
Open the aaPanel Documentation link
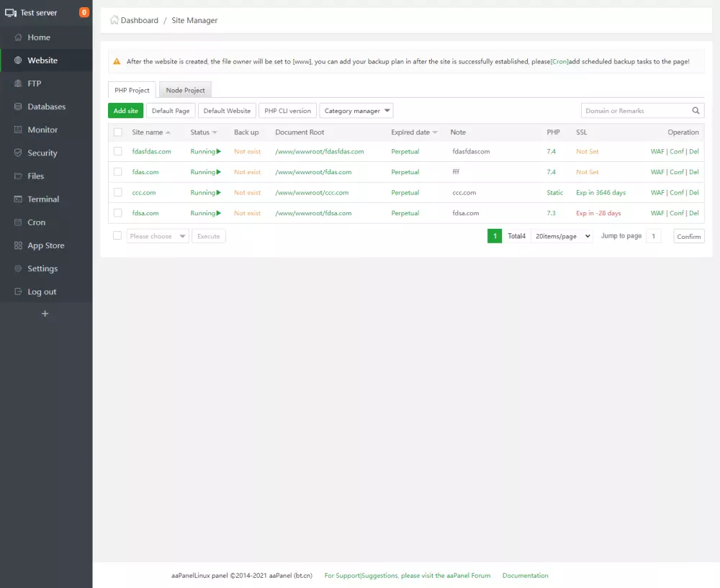click(525, 575)
